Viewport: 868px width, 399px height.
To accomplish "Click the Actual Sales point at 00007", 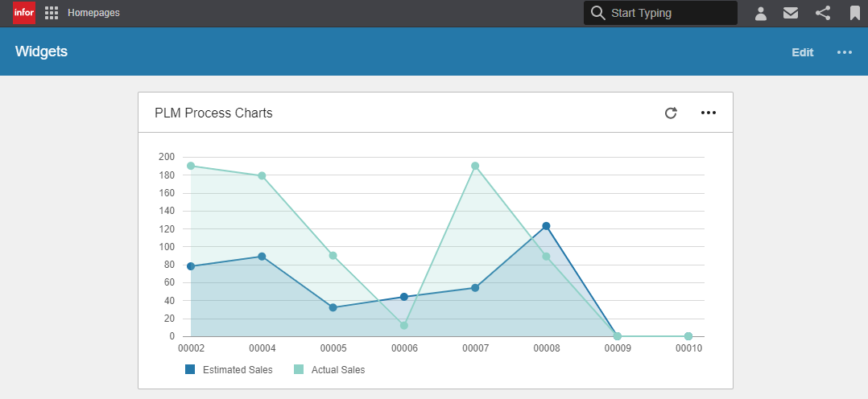I will click(x=475, y=166).
